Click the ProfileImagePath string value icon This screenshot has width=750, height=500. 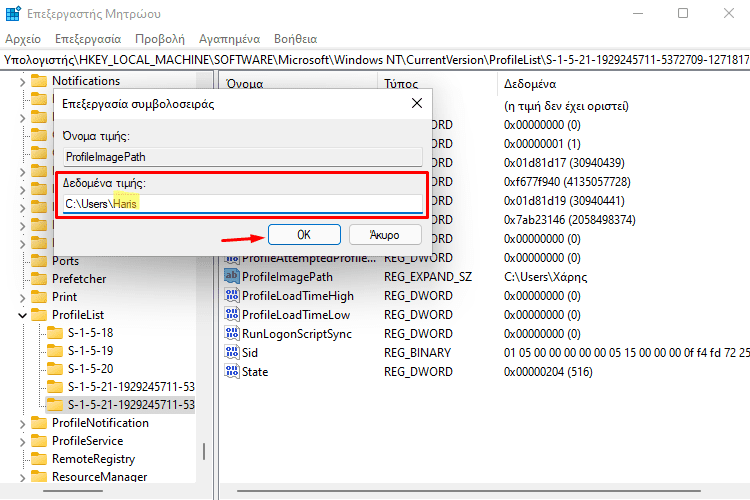pyautogui.click(x=232, y=277)
